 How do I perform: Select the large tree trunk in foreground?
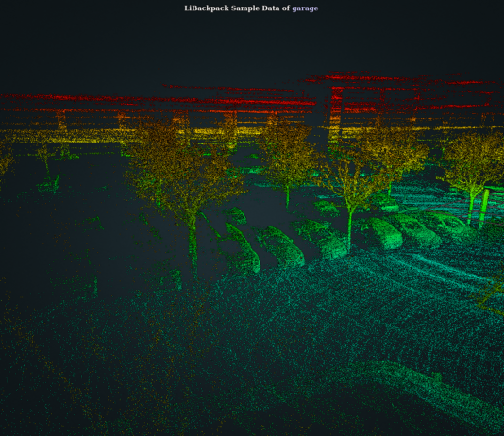tap(193, 245)
